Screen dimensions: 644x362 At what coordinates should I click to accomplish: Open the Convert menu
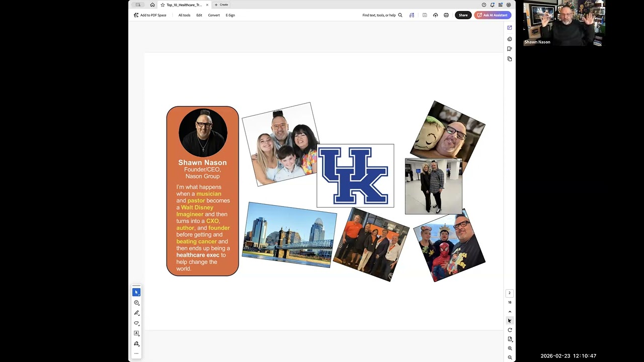pos(214,15)
